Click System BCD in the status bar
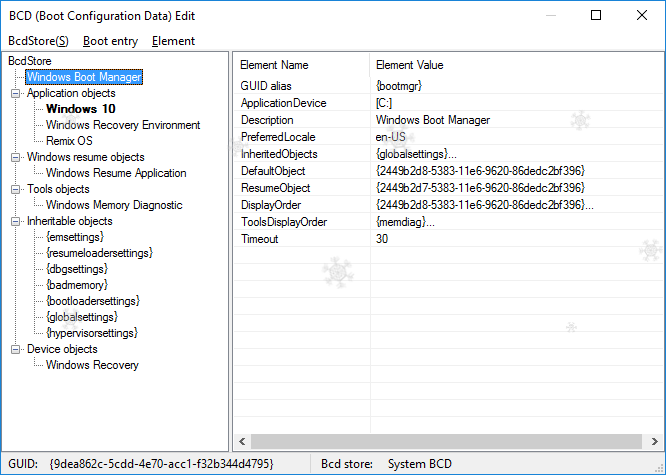This screenshot has width=666, height=475. click(420, 464)
